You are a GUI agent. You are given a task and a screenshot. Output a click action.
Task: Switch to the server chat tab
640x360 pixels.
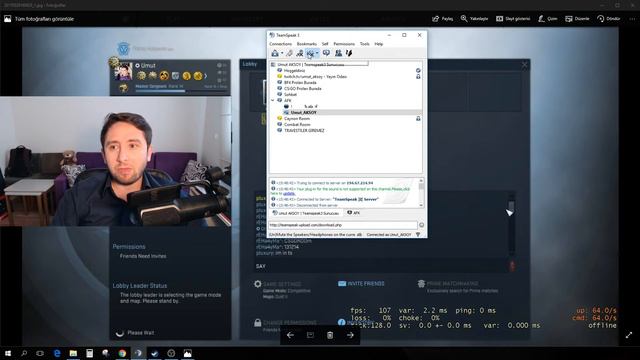click(x=305, y=213)
